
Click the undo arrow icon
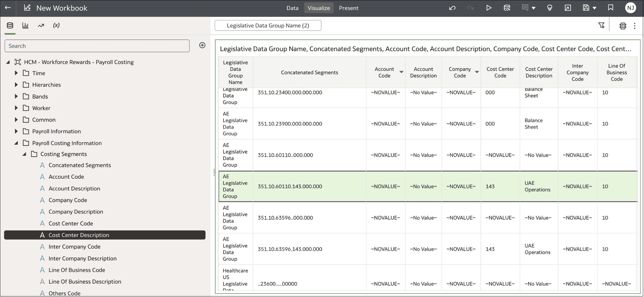(x=452, y=8)
